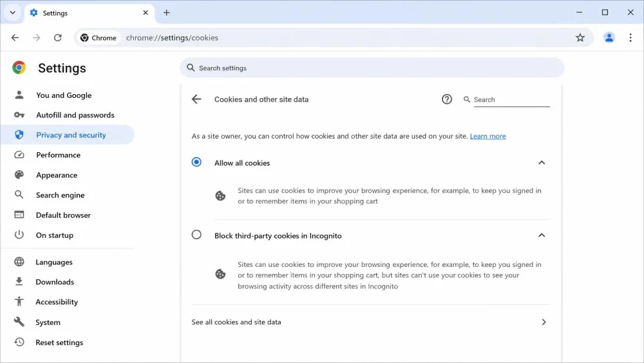Open See all cookies and site data
644x363 pixels.
coord(370,322)
